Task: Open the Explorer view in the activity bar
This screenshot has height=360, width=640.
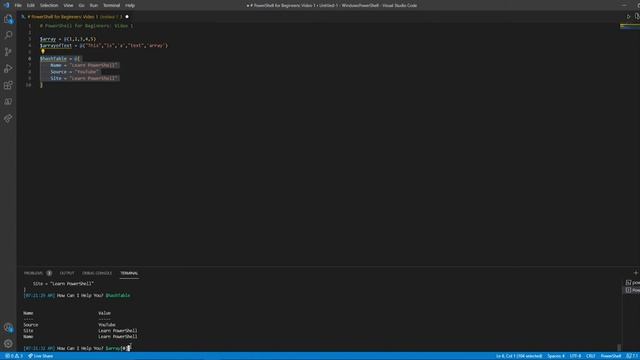Action: click(8, 19)
